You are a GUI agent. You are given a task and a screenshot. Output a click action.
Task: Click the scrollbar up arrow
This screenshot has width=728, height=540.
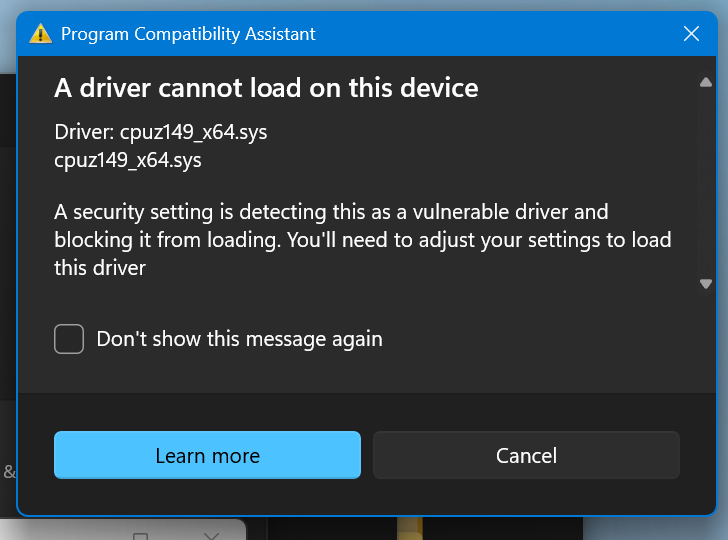(706, 83)
